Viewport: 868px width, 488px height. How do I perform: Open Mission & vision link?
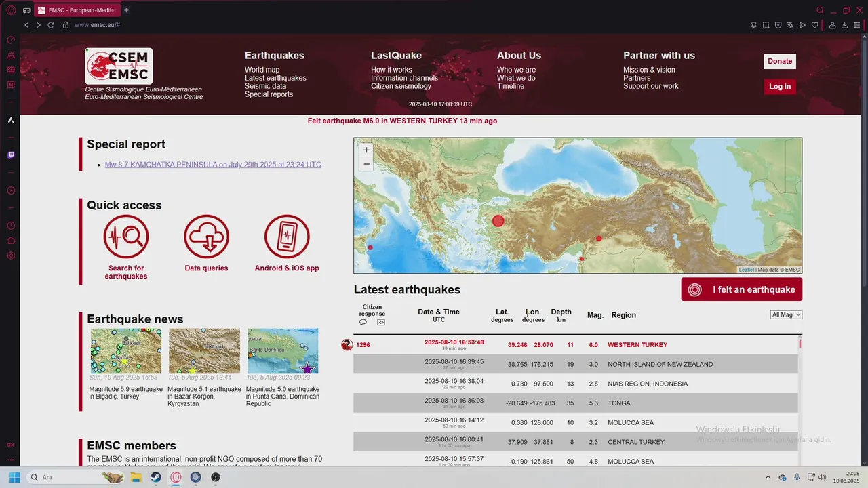[x=649, y=70]
